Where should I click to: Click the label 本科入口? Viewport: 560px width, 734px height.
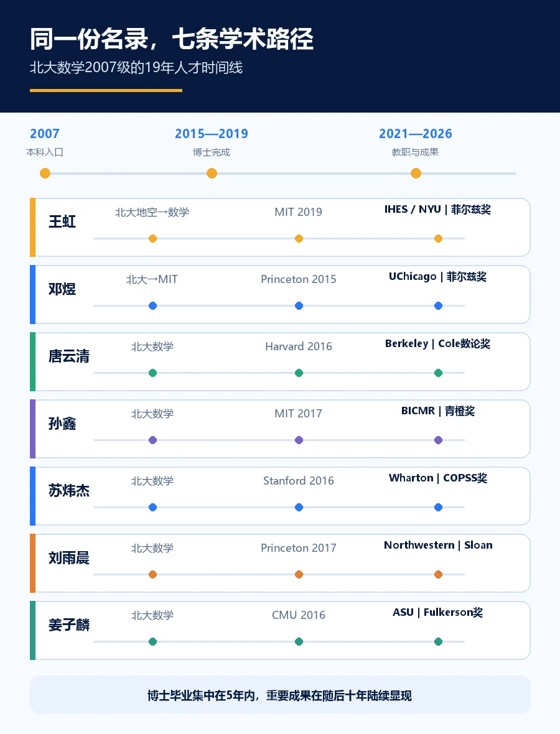[x=45, y=152]
